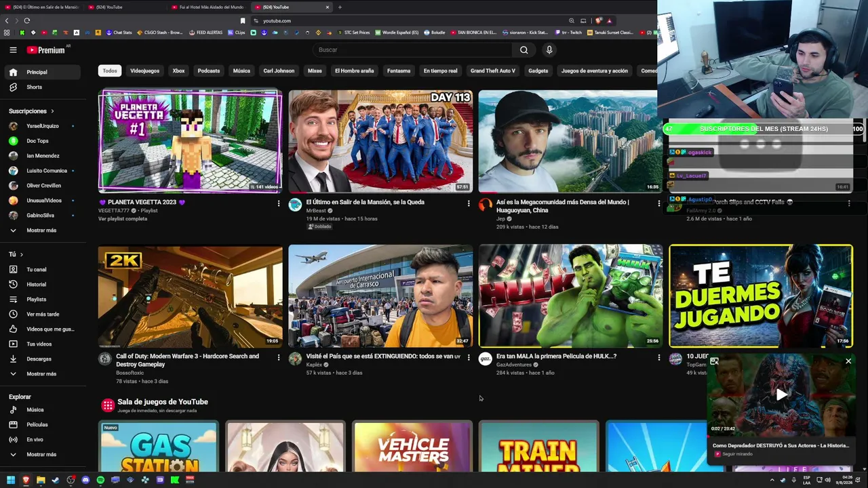The height and width of the screenshot is (488, 868).
Task: Play the Depredador miniplayer video
Action: pos(782,394)
